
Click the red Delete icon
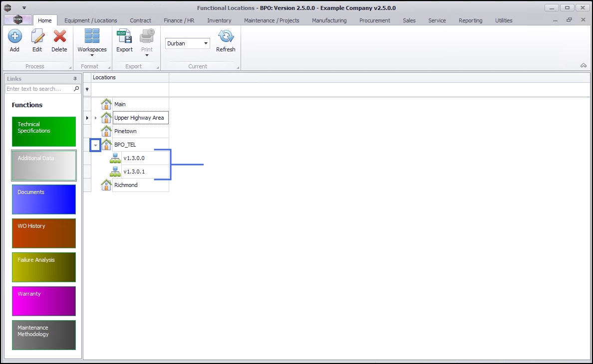click(x=59, y=36)
